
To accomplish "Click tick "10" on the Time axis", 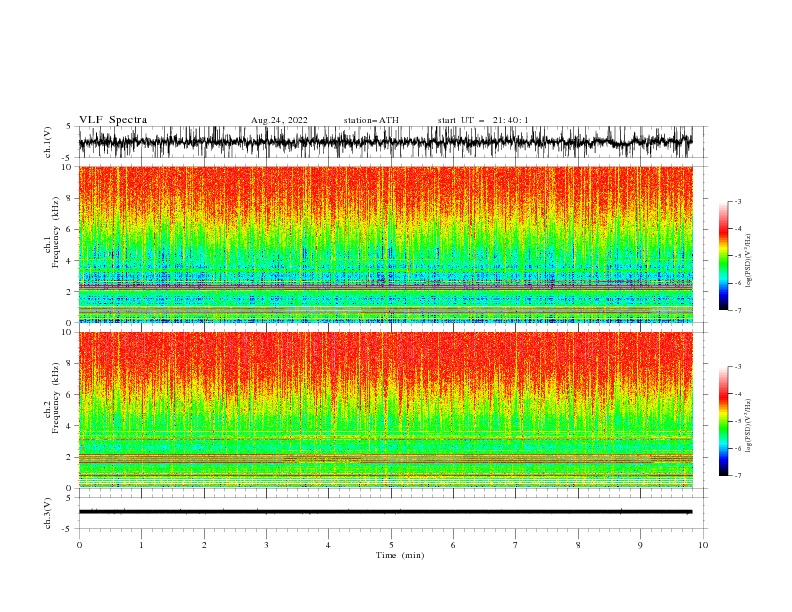I will tap(703, 545).
